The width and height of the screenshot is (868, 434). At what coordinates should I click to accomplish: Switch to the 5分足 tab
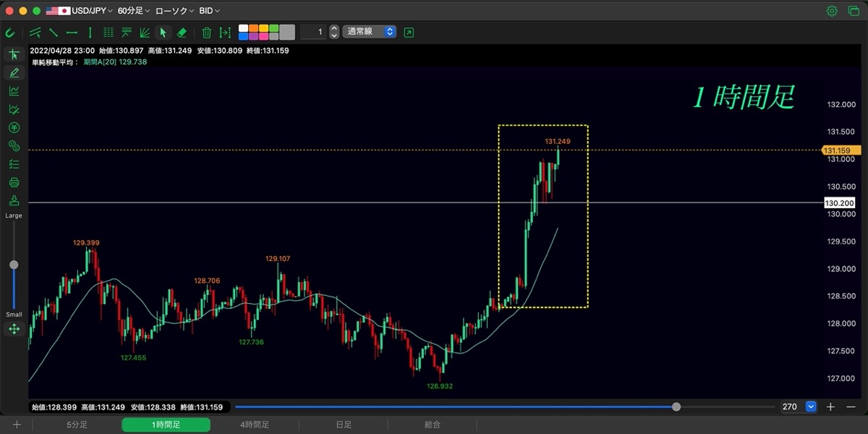click(x=77, y=425)
